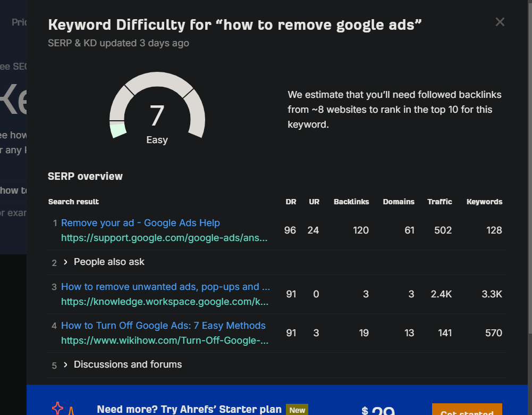Image resolution: width=532 pixels, height=415 pixels.
Task: Select the Backlinks column header
Action: pyautogui.click(x=351, y=202)
